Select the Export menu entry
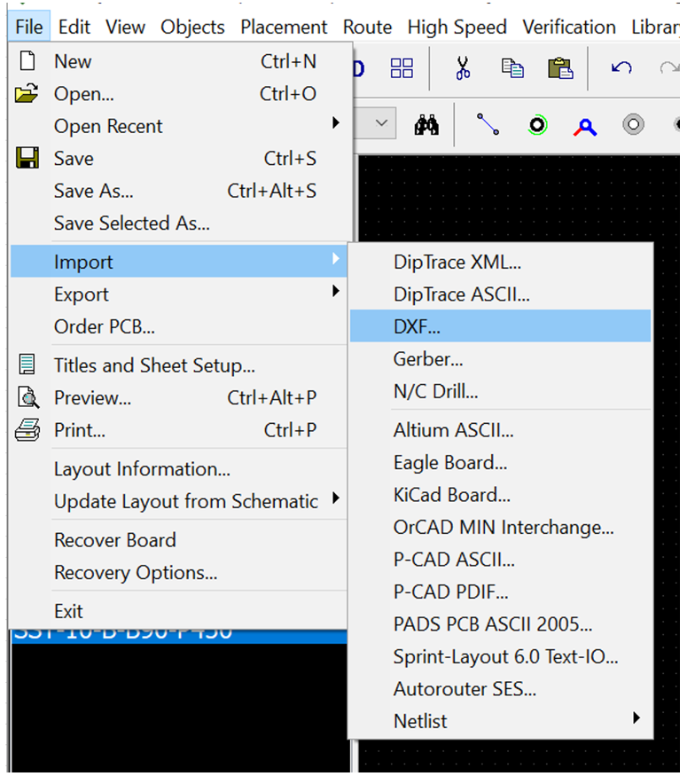This screenshot has height=784, width=695. click(x=179, y=294)
